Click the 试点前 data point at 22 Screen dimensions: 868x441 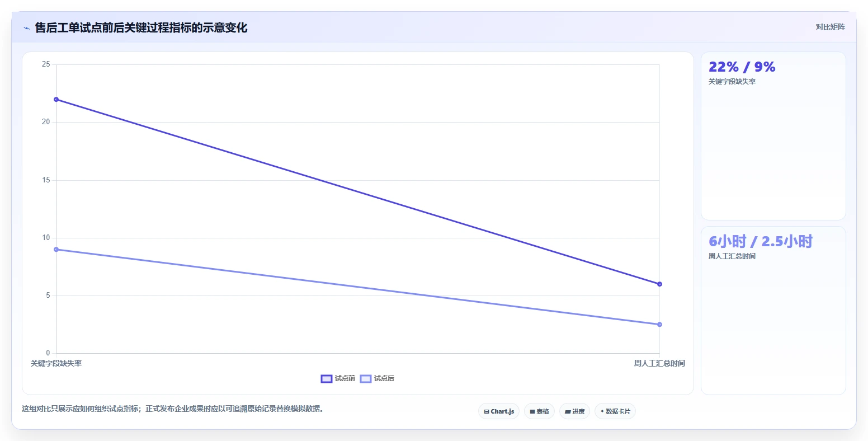coord(56,100)
